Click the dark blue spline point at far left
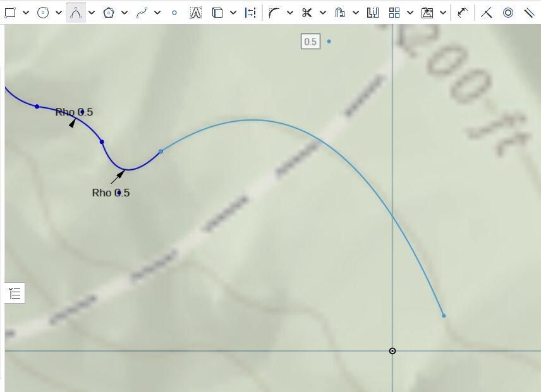 click(x=37, y=107)
